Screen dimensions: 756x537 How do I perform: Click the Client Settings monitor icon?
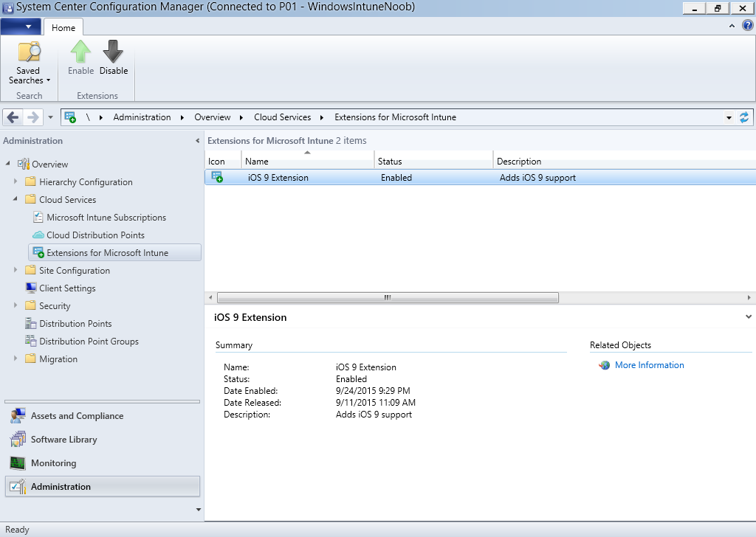31,288
